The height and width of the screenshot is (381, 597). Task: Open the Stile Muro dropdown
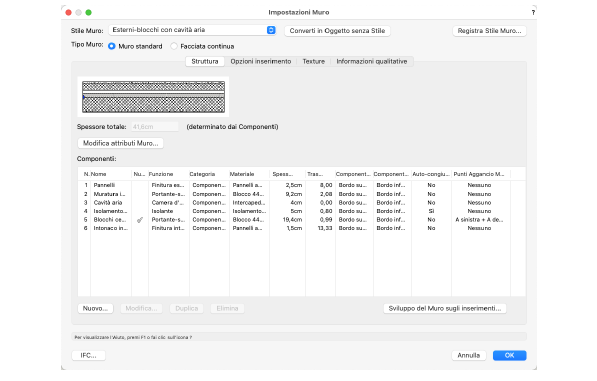point(192,30)
